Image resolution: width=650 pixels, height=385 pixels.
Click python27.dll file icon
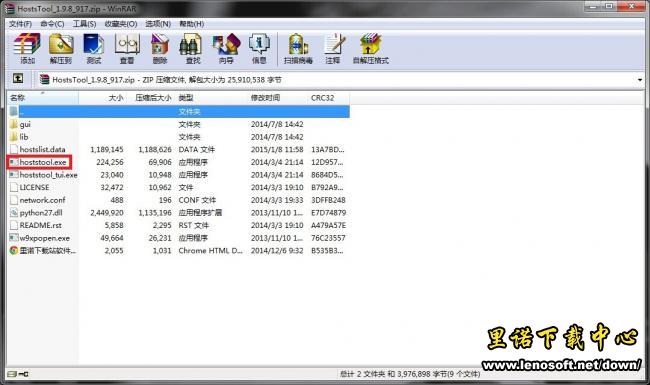14,213
